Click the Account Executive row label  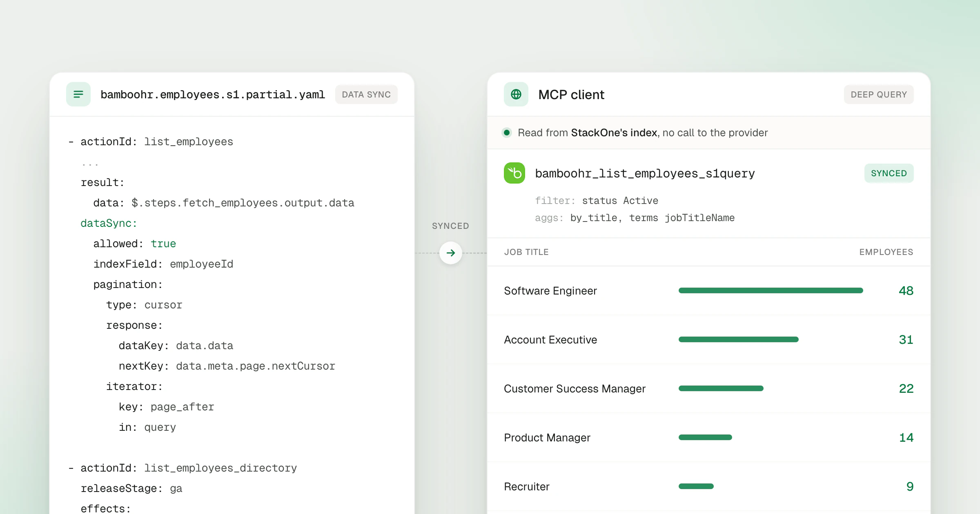[x=550, y=339]
